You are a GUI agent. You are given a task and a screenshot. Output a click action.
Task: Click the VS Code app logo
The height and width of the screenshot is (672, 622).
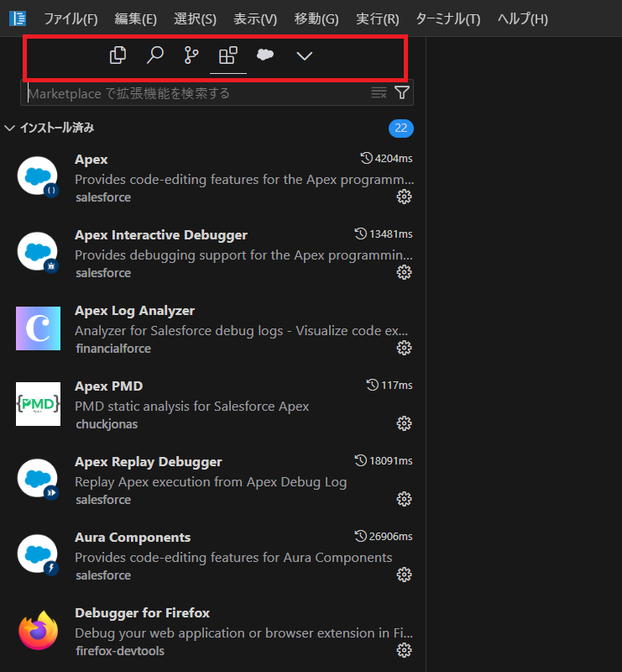[18, 18]
